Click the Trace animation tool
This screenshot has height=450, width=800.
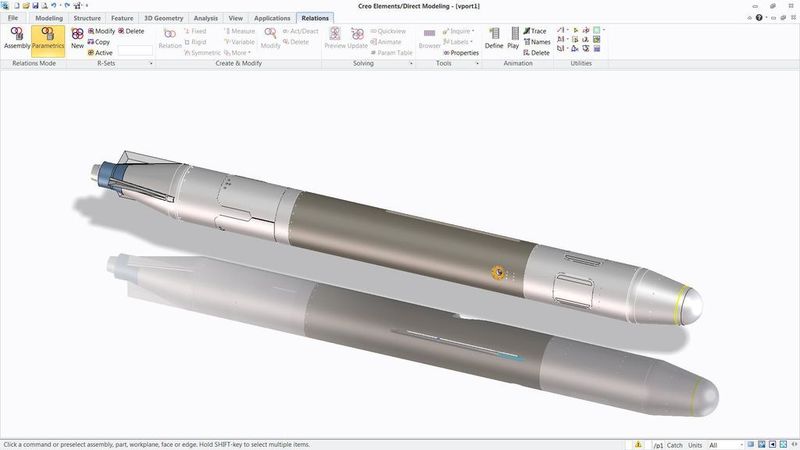535,31
